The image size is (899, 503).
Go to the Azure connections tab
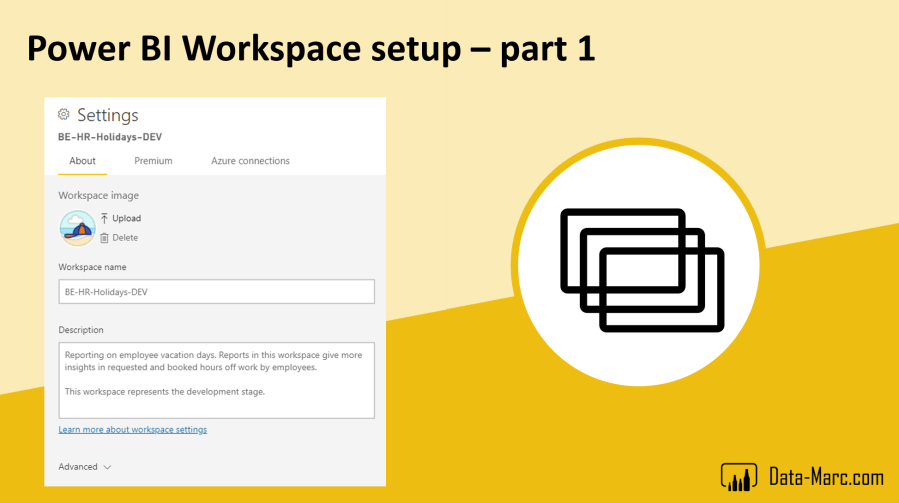tap(250, 161)
